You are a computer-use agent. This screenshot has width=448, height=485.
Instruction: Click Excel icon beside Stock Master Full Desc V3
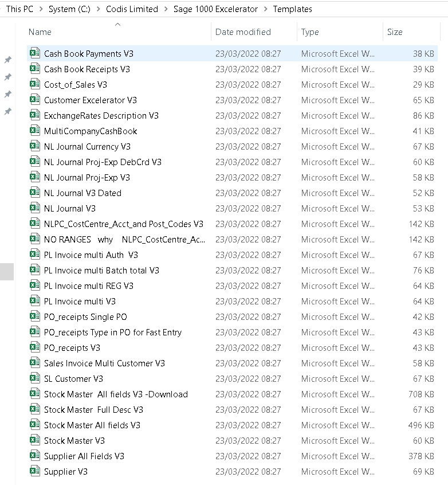(34, 409)
